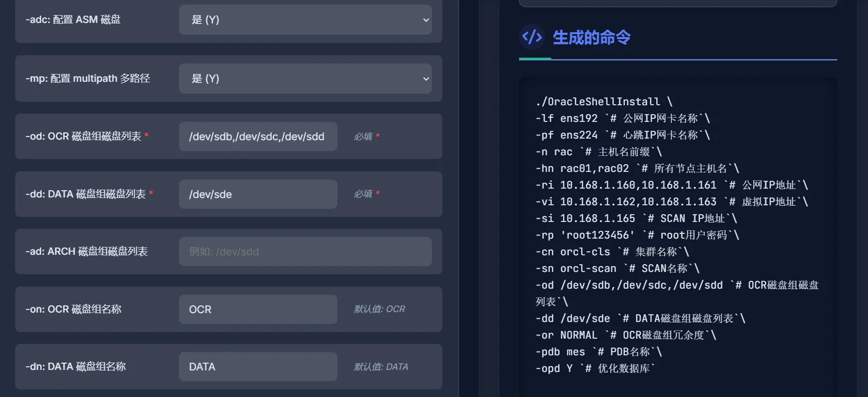Click the -ad: ARCH 磁盘组磁盘列表 label
This screenshot has width=868, height=397.
click(x=87, y=252)
